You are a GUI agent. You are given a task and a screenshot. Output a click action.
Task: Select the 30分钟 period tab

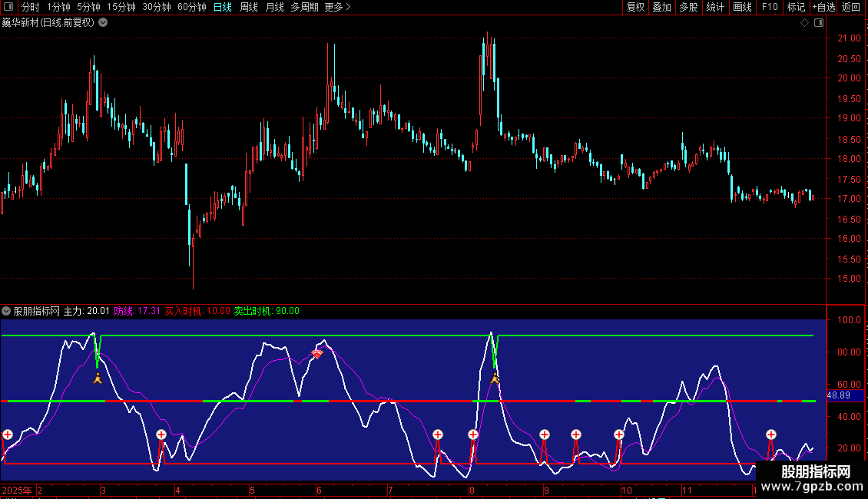pos(156,7)
